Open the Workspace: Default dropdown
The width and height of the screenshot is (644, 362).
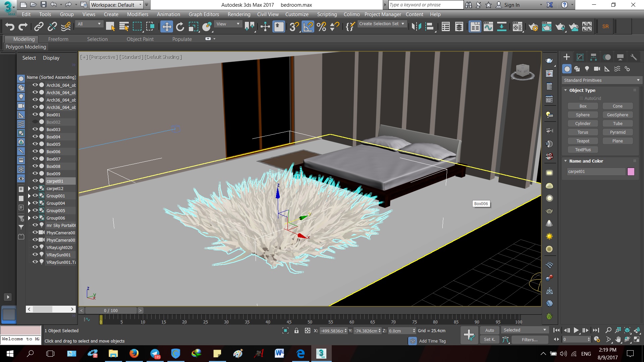click(140, 5)
